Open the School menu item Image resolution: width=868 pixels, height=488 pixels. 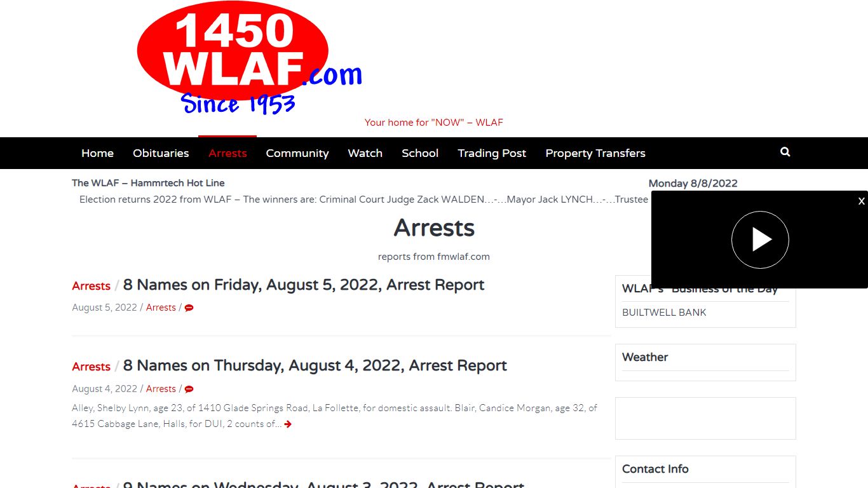tap(420, 153)
